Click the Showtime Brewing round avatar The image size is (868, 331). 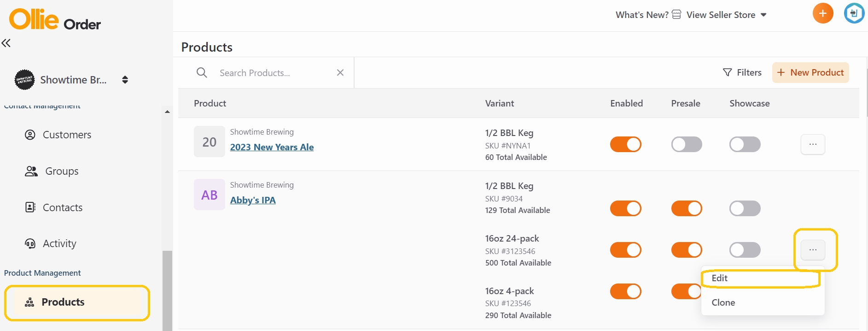pyautogui.click(x=24, y=80)
